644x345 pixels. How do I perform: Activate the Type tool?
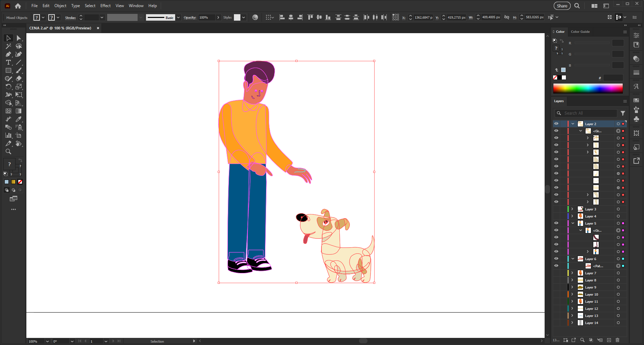[x=8, y=63]
